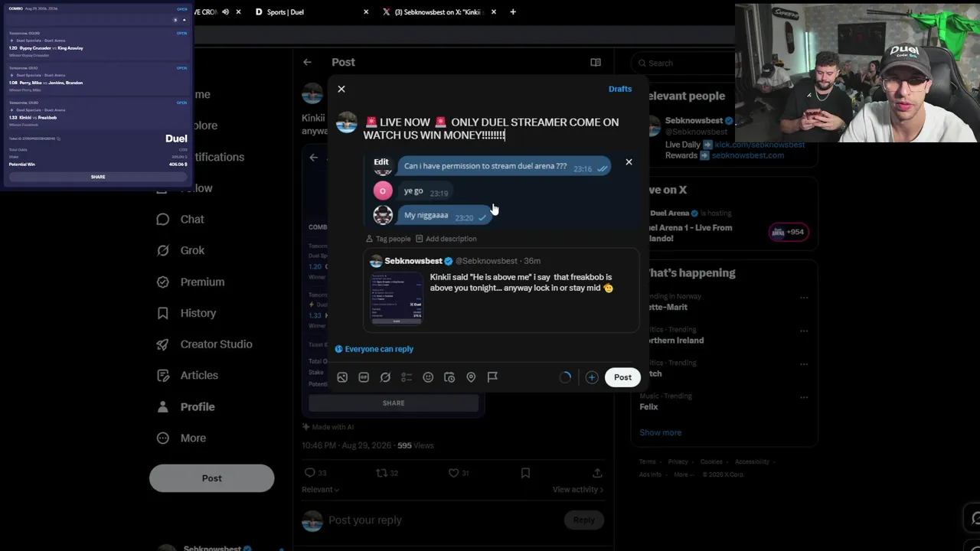
Task: Add another post to the thread
Action: tap(592, 377)
